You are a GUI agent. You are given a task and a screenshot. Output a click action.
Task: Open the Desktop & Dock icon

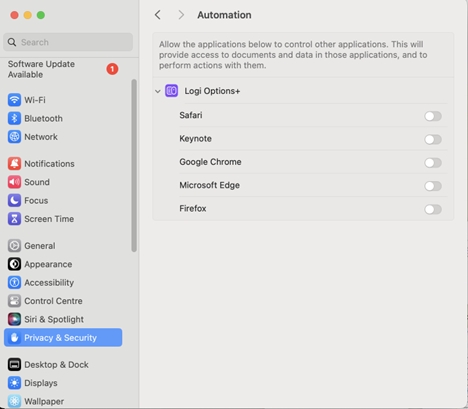(x=14, y=364)
